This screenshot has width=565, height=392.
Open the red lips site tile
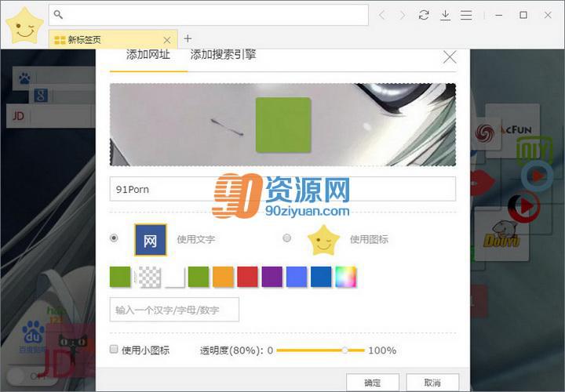pos(481,183)
